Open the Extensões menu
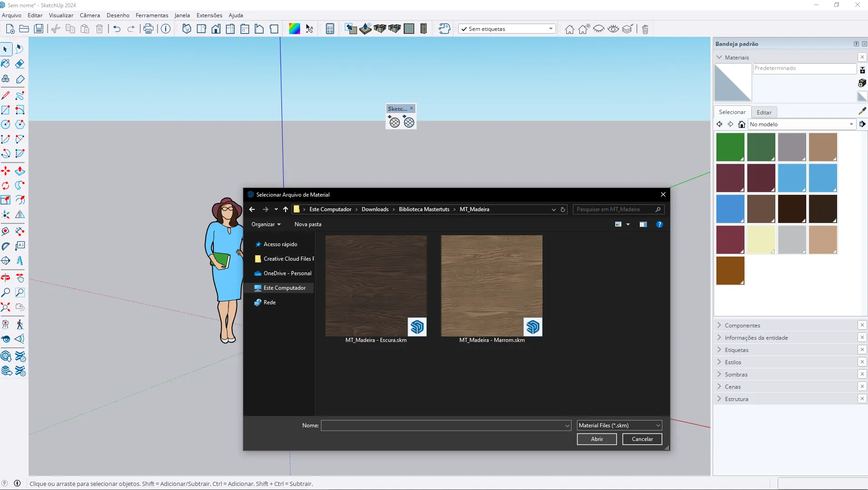Image resolution: width=868 pixels, height=490 pixels. coord(209,15)
